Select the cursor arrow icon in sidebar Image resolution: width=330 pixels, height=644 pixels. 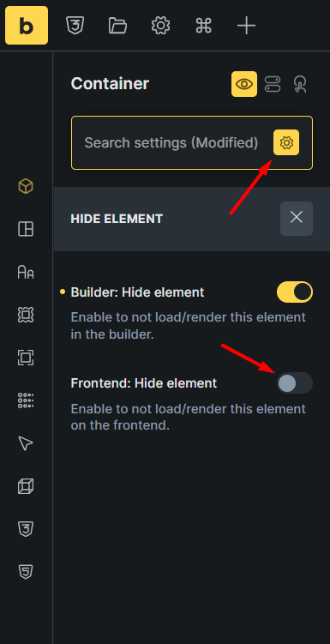[x=26, y=443]
